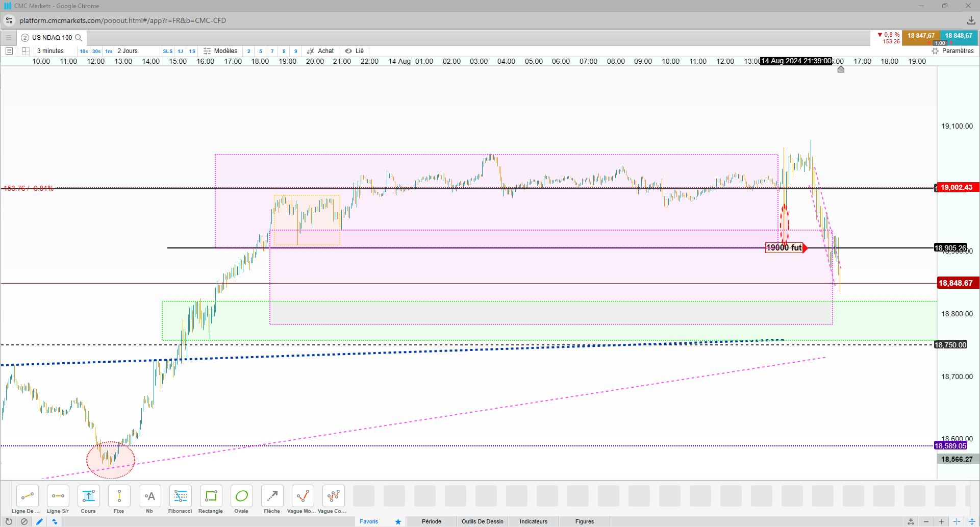
Task: Select the Cours price level tool
Action: (88, 496)
